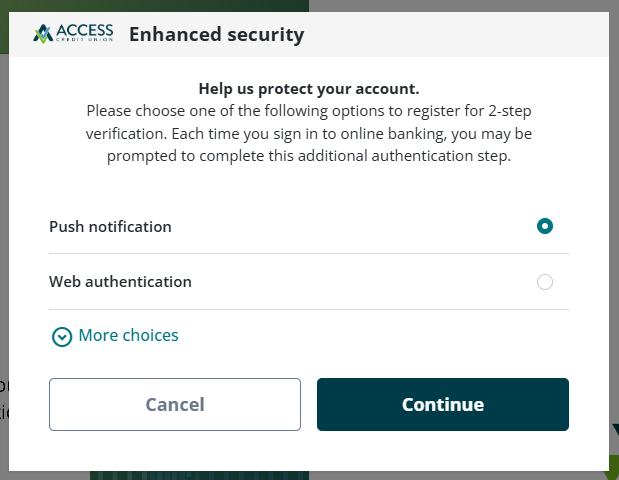
Task: Choose the Web authentication radio button
Action: [x=545, y=282]
